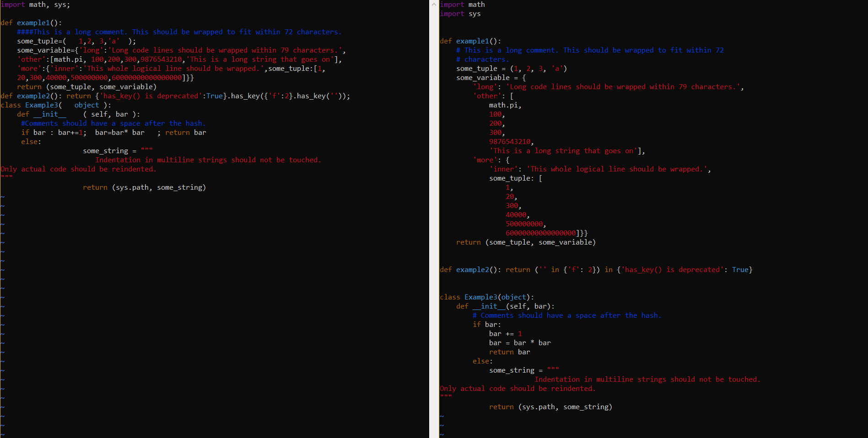Click the 'return bar' line in right pane

coord(510,352)
